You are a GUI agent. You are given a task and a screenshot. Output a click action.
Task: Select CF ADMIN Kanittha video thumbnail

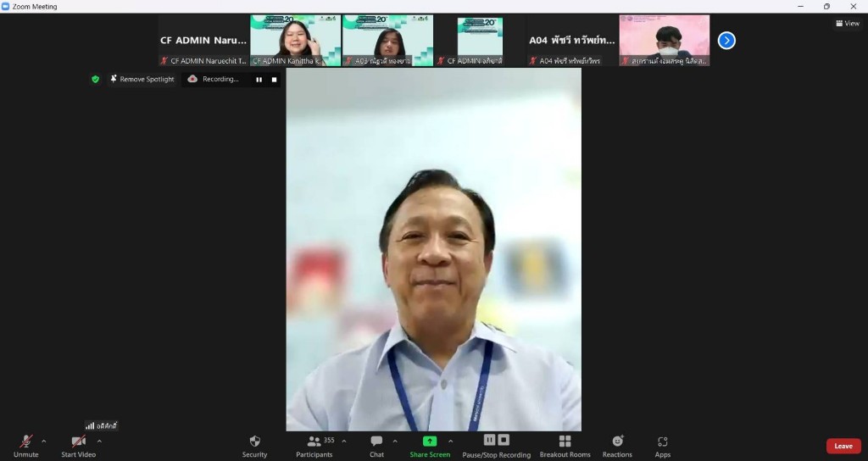click(x=295, y=40)
